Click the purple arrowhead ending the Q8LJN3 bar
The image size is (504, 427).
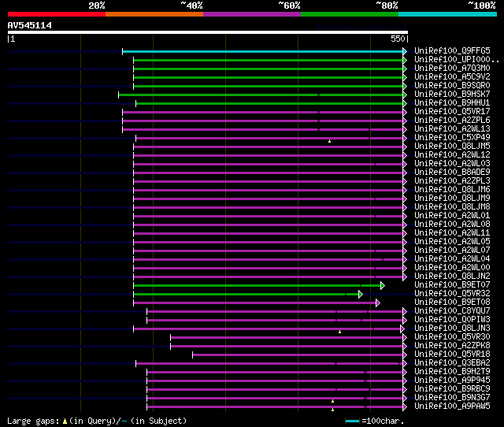coord(402,329)
